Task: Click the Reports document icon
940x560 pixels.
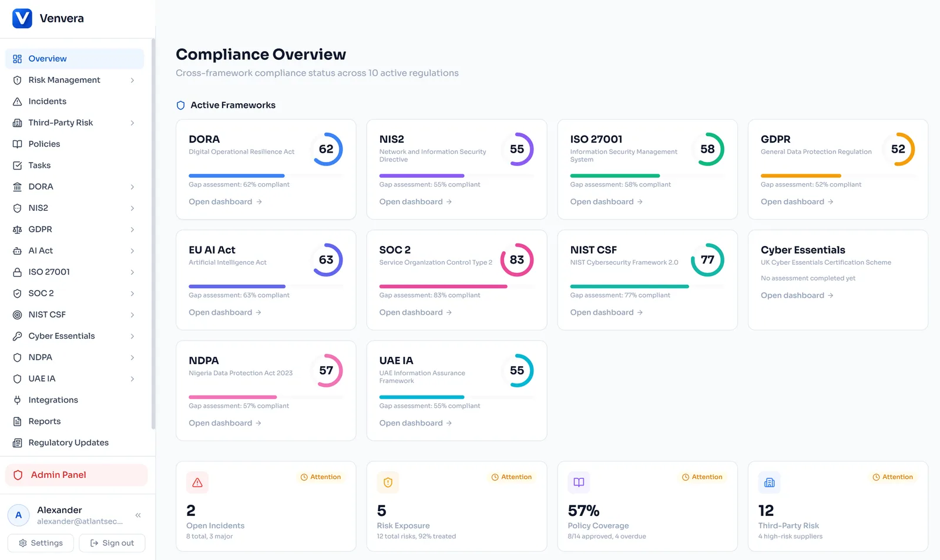Action: pyautogui.click(x=18, y=421)
